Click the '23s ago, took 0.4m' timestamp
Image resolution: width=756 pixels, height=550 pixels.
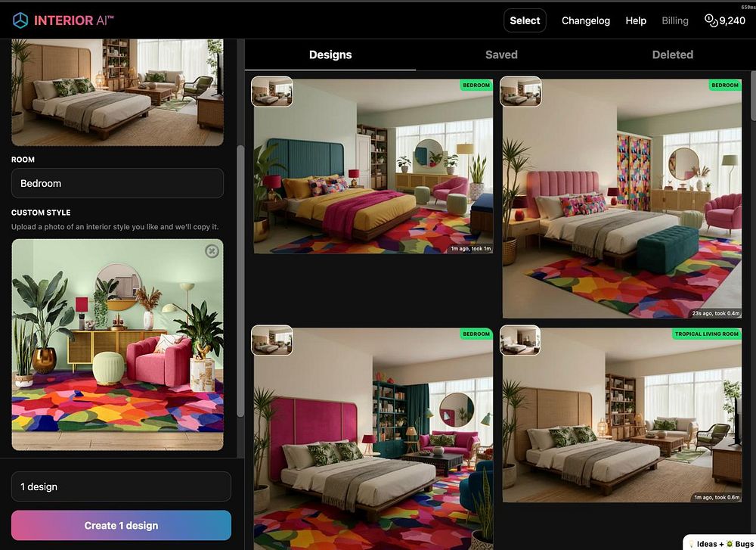click(715, 313)
